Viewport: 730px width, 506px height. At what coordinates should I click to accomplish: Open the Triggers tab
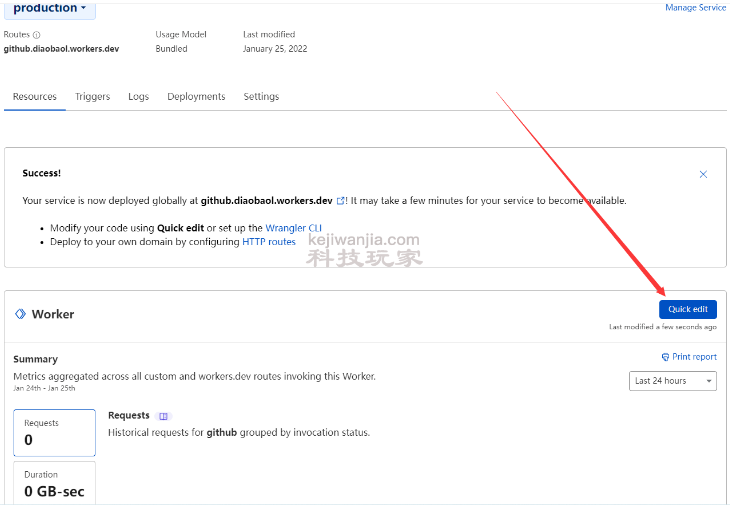pos(92,97)
